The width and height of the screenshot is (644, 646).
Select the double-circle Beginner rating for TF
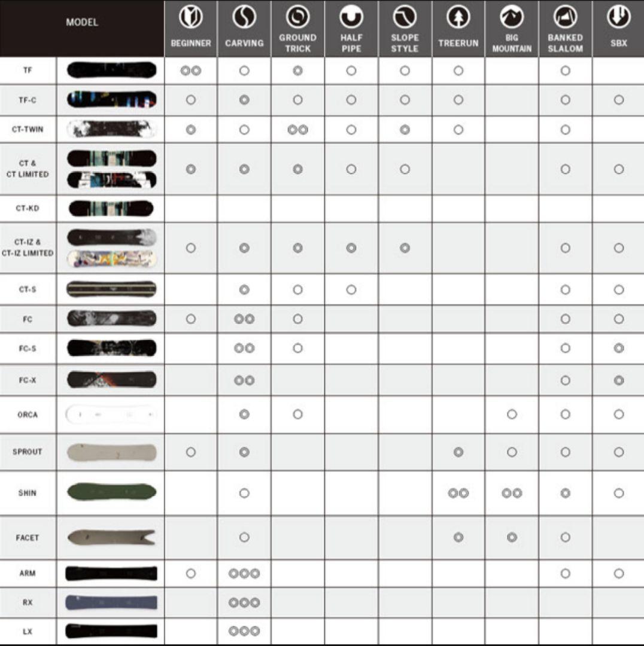[x=190, y=71]
